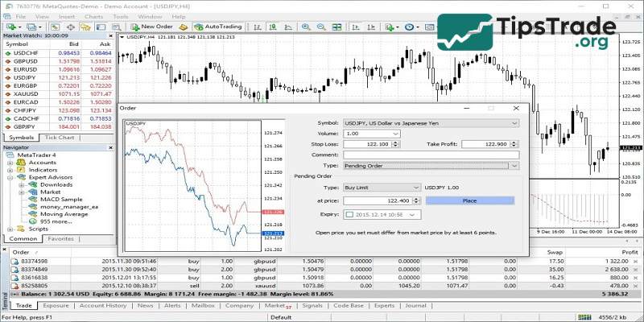This screenshot has height=322, width=644.
Task: Increase Stop Loss with spinner arrows
Action: point(394,142)
